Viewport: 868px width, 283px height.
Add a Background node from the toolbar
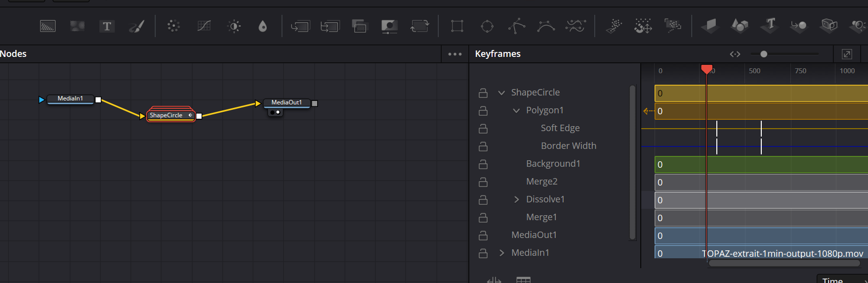coord(48,26)
